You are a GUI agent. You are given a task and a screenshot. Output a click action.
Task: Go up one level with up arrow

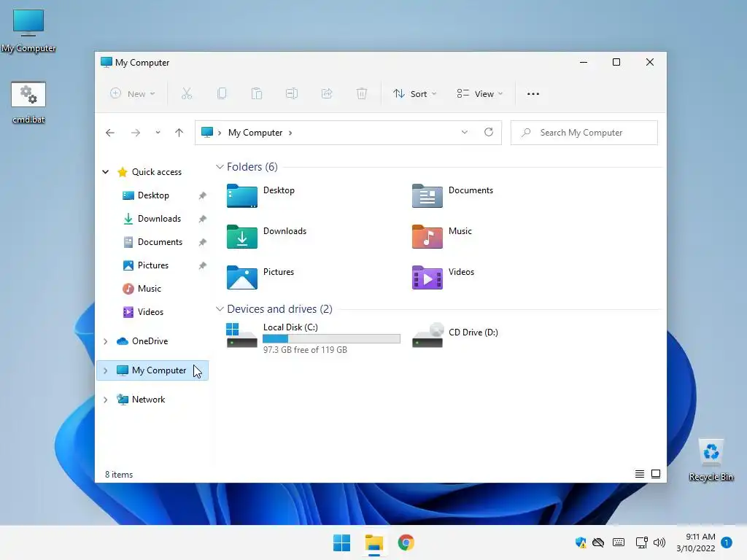(x=179, y=133)
